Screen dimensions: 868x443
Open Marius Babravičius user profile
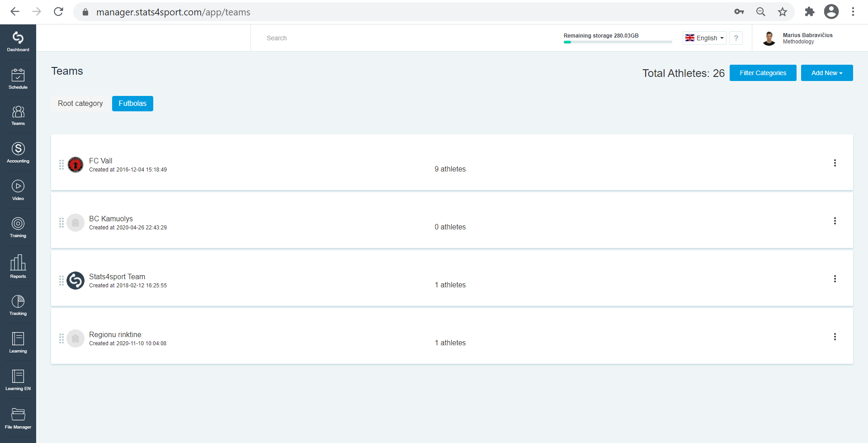(798, 38)
